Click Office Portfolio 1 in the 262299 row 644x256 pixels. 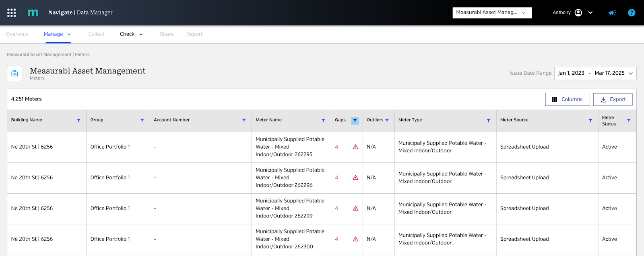(110, 209)
